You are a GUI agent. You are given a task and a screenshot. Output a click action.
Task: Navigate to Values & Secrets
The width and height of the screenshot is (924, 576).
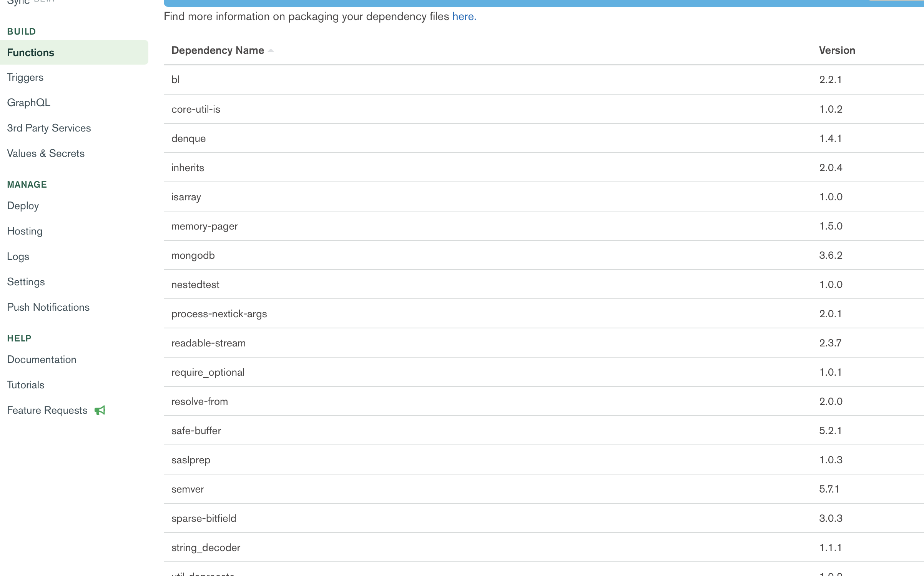[46, 153]
